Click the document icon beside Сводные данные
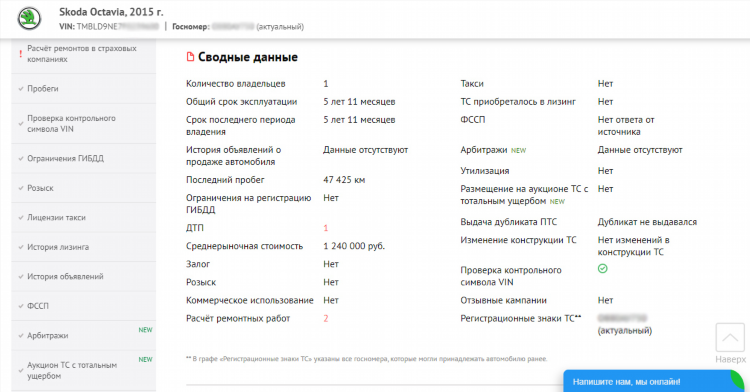 [x=190, y=57]
